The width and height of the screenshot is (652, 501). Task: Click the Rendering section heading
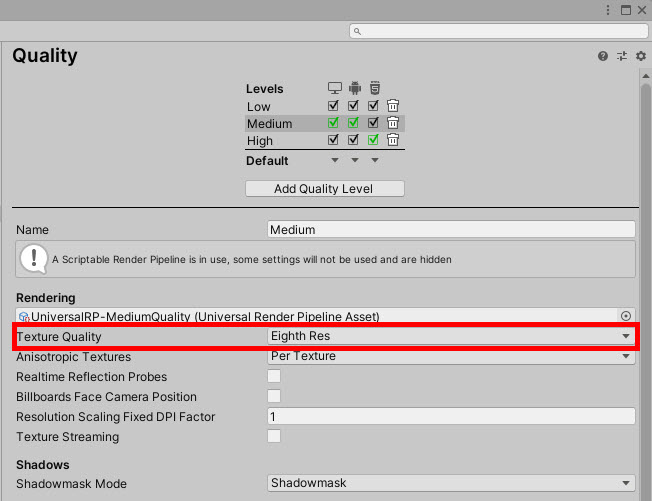click(46, 298)
